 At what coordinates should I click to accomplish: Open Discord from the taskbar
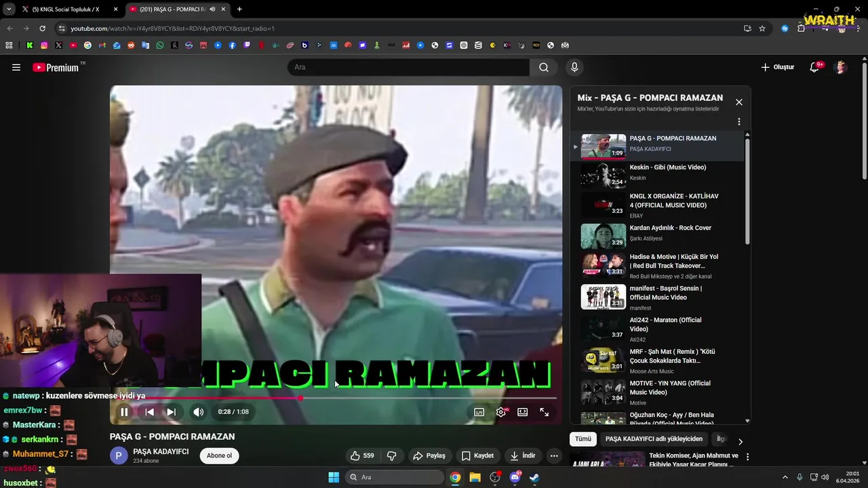click(515, 477)
